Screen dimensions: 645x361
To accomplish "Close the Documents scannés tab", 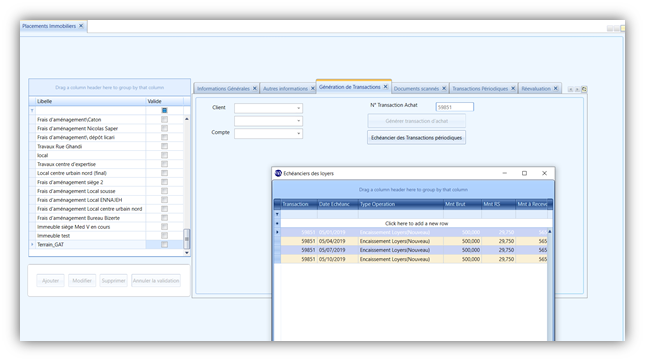I will (444, 88).
